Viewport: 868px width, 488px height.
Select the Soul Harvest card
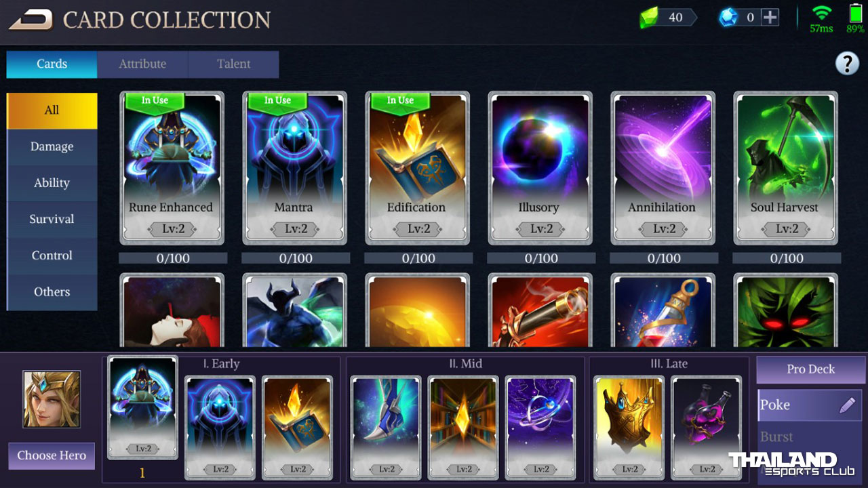(x=785, y=168)
